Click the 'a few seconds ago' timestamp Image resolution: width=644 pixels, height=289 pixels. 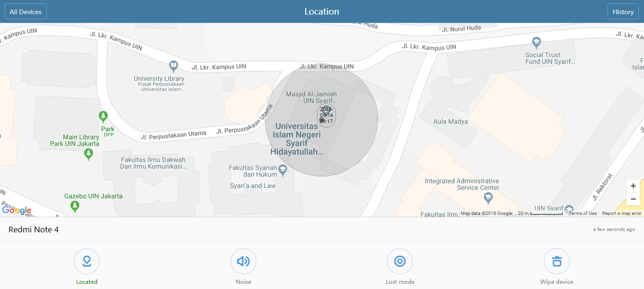point(614,229)
